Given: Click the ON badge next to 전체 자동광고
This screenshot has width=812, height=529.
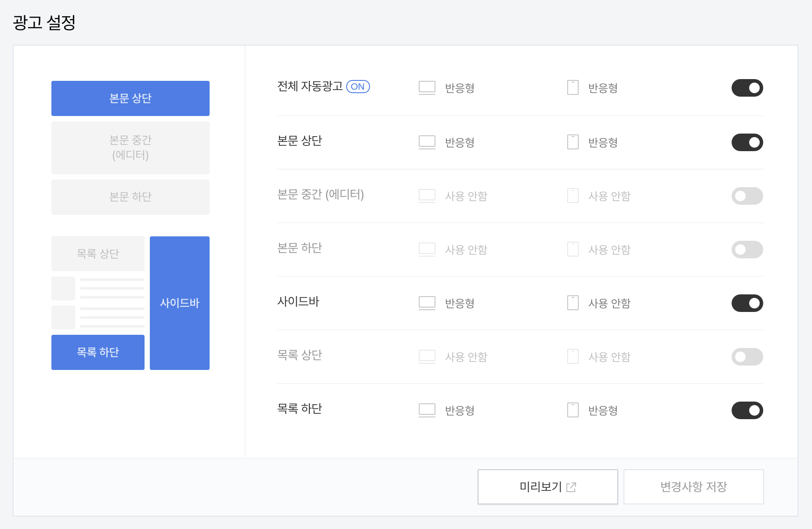Looking at the screenshot, I should [x=358, y=87].
